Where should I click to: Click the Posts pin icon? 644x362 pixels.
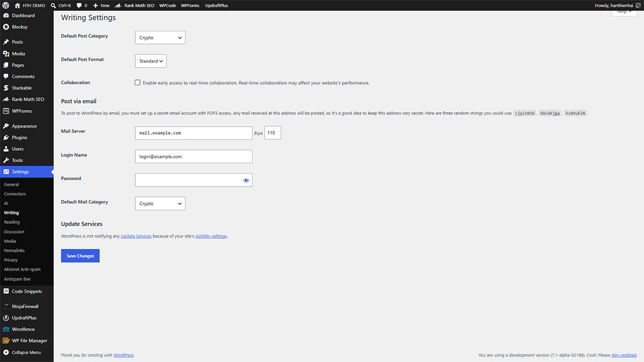pyautogui.click(x=6, y=42)
